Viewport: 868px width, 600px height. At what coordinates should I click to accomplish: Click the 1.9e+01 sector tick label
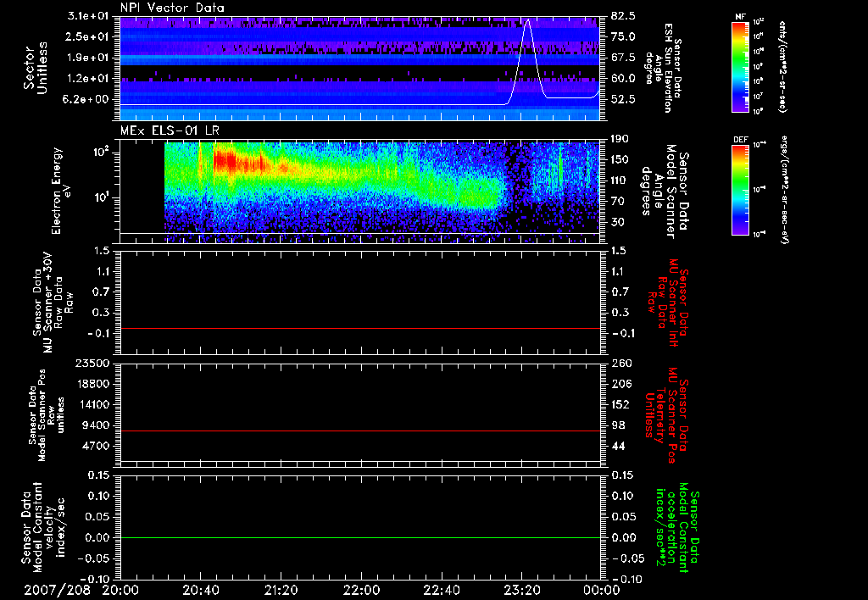88,58
